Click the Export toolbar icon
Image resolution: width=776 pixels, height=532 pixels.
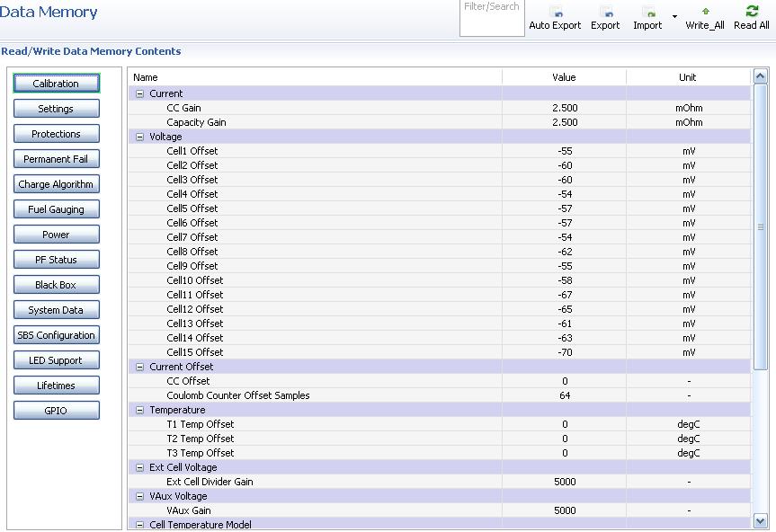point(605,13)
